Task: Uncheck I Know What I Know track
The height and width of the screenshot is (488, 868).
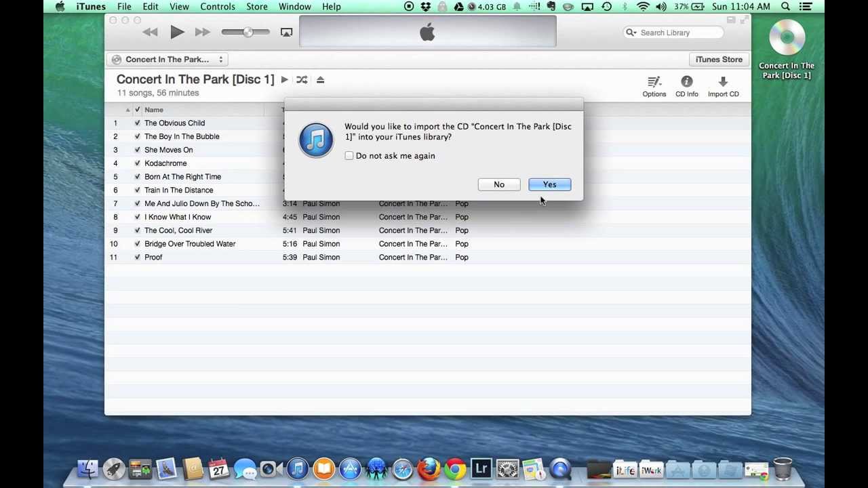Action: [x=138, y=217]
